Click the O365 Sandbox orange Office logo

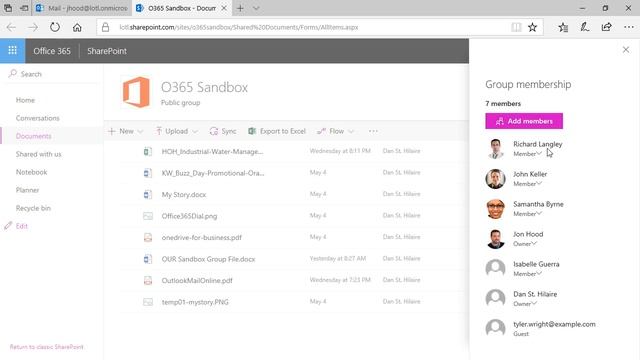click(x=136, y=92)
